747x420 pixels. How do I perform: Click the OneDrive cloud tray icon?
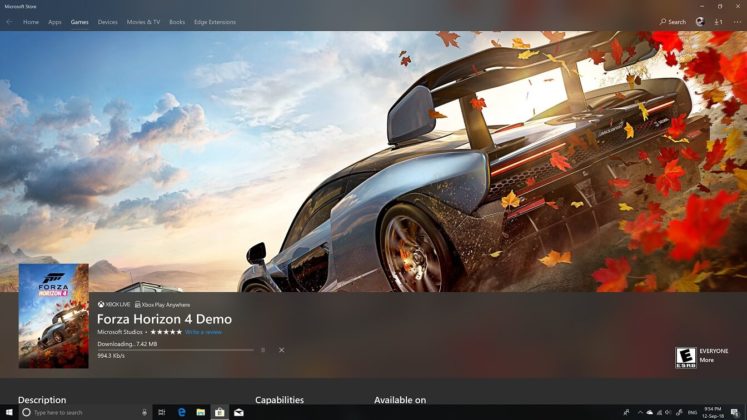point(649,412)
